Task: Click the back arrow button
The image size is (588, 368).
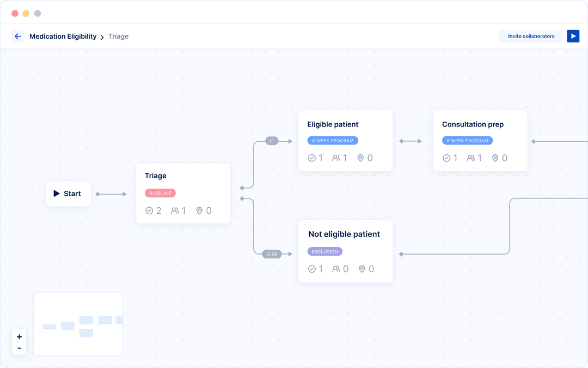Action: pos(17,37)
